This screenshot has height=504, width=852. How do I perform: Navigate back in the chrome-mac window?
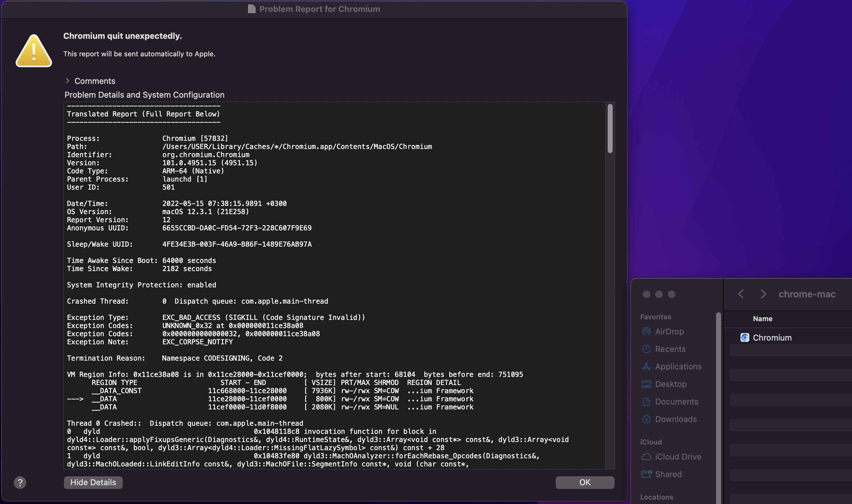pyautogui.click(x=741, y=294)
